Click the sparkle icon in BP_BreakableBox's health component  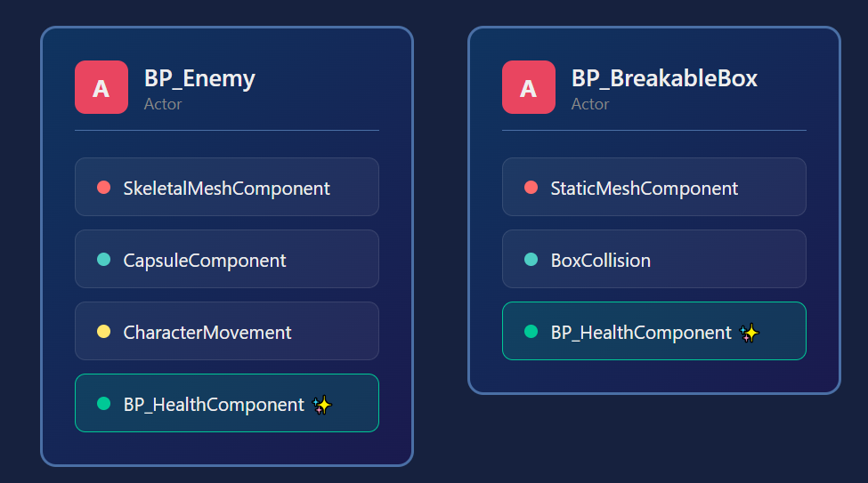(750, 333)
